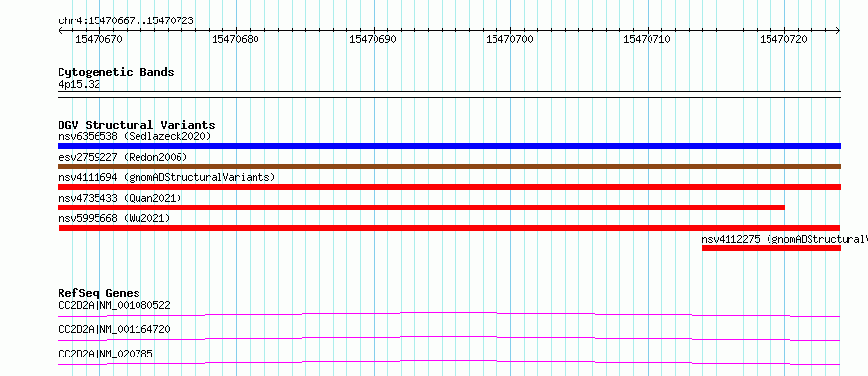Viewport: 868px width, 376px height.
Task: Click the variant label nsv4112275
Action: pos(784,239)
